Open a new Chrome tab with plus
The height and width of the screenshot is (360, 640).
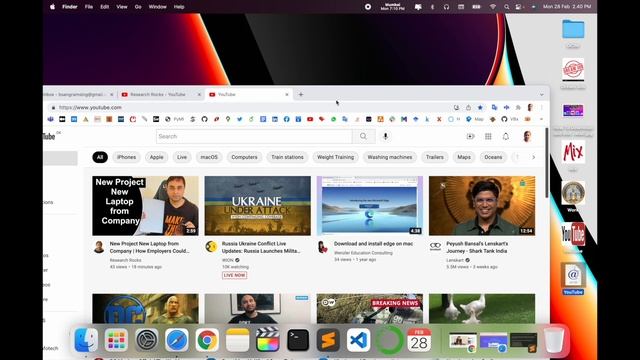point(301,94)
